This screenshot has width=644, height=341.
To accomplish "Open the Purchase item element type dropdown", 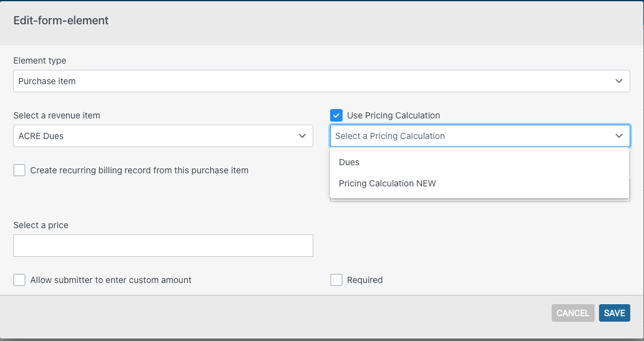I will click(x=321, y=81).
